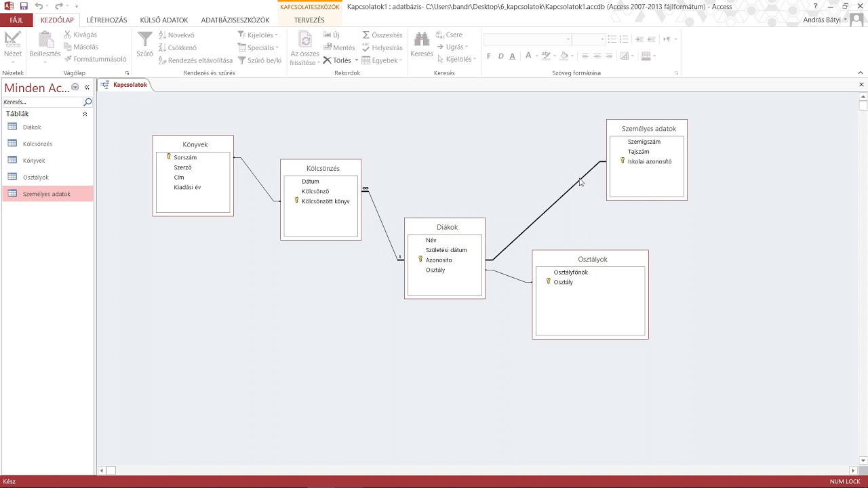The width and height of the screenshot is (868, 488).
Task: Activate the Formátummásoló format painter
Action: pyautogui.click(x=95, y=59)
